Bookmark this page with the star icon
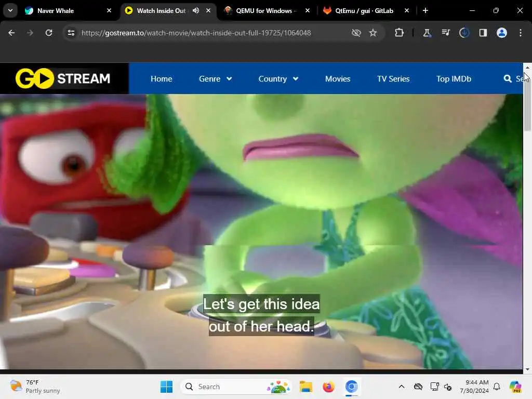The image size is (532, 399). (x=373, y=33)
